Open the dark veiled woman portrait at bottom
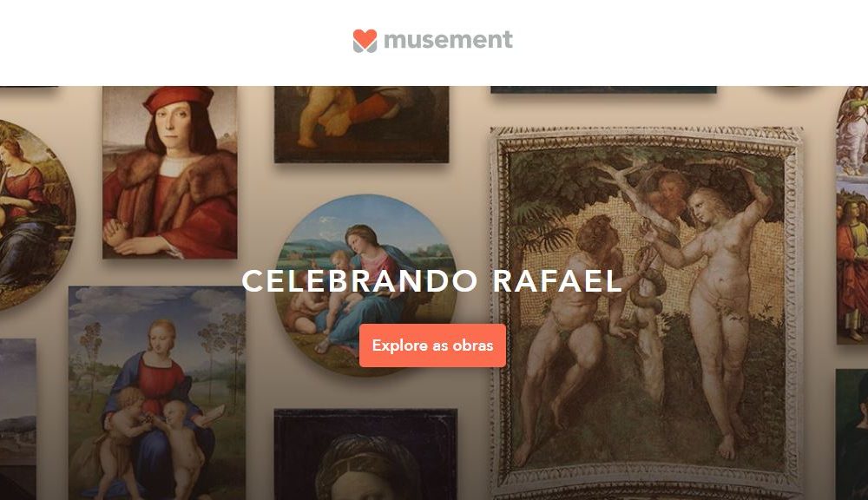 pos(365,455)
